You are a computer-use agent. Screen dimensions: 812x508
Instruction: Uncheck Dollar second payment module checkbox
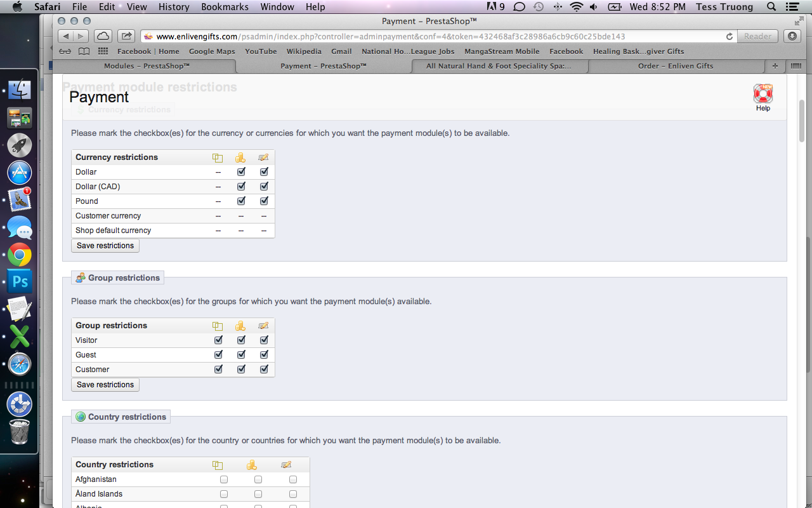[241, 171]
